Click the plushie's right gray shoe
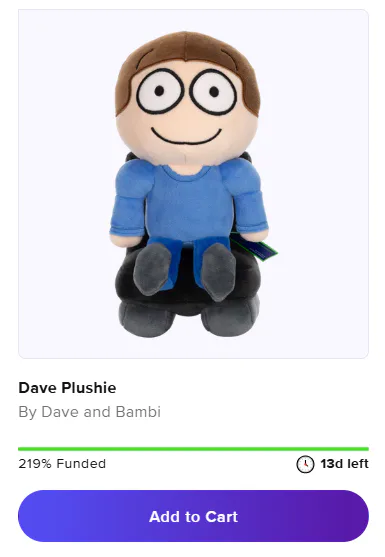 (218, 272)
